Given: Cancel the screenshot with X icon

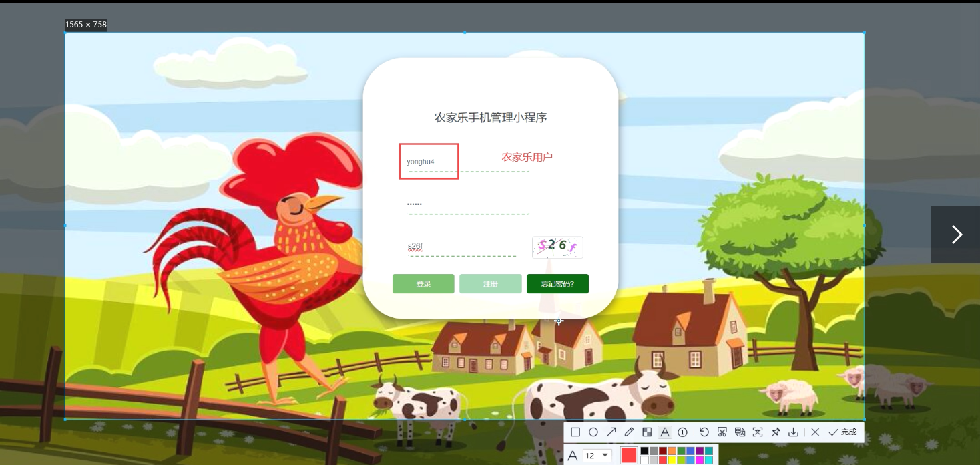Looking at the screenshot, I should [815, 432].
